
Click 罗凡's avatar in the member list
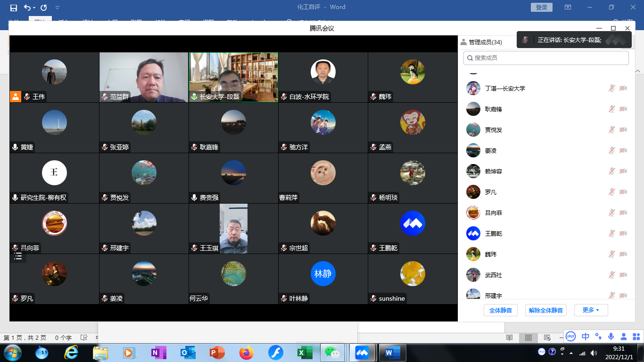[473, 192]
